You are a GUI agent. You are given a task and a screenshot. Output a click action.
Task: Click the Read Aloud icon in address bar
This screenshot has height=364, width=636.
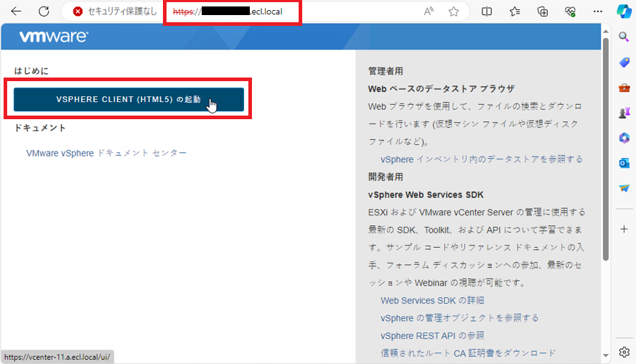point(429,11)
